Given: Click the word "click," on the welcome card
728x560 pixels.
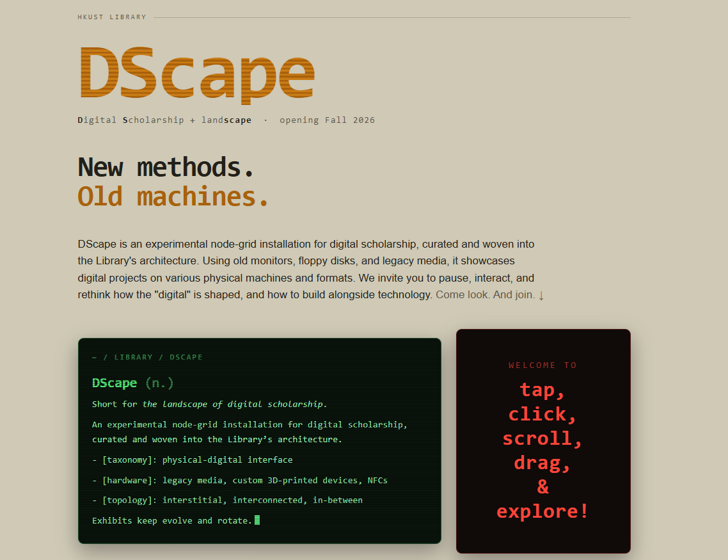Looking at the screenshot, I should coord(542,414).
